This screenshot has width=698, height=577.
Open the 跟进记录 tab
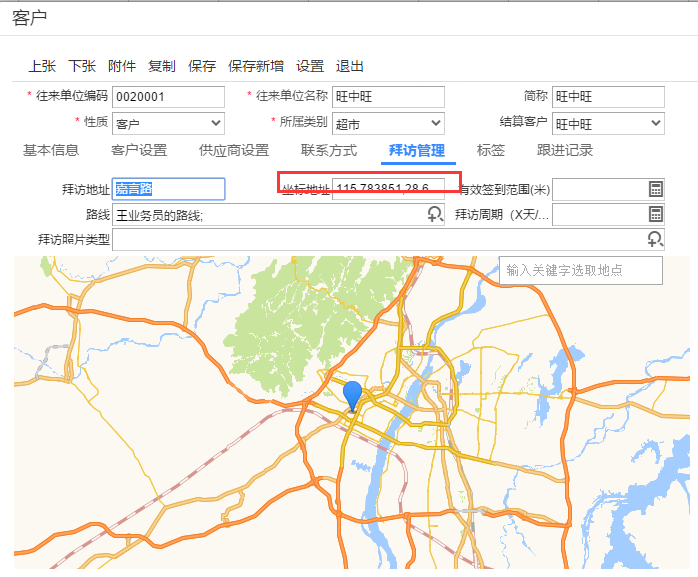coord(565,151)
